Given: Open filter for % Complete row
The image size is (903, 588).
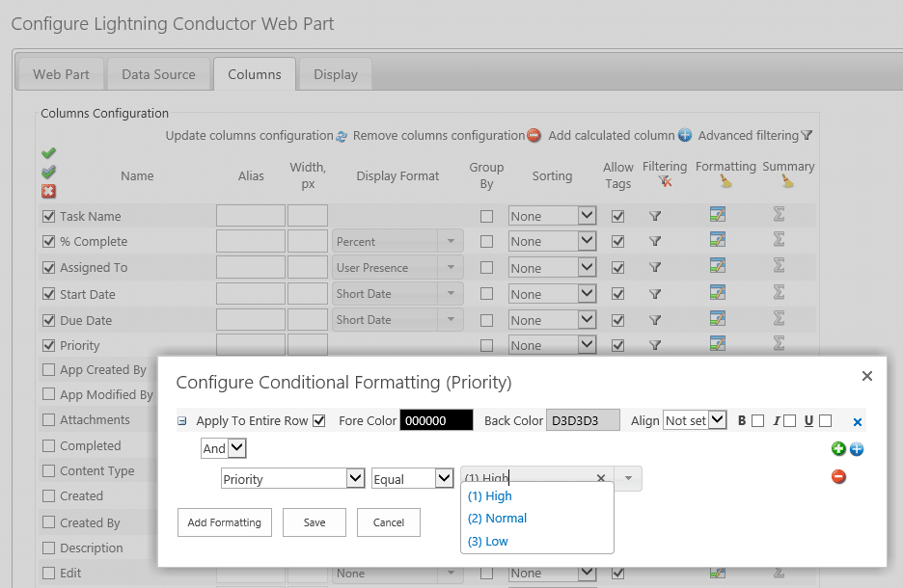Looking at the screenshot, I should click(x=655, y=242).
